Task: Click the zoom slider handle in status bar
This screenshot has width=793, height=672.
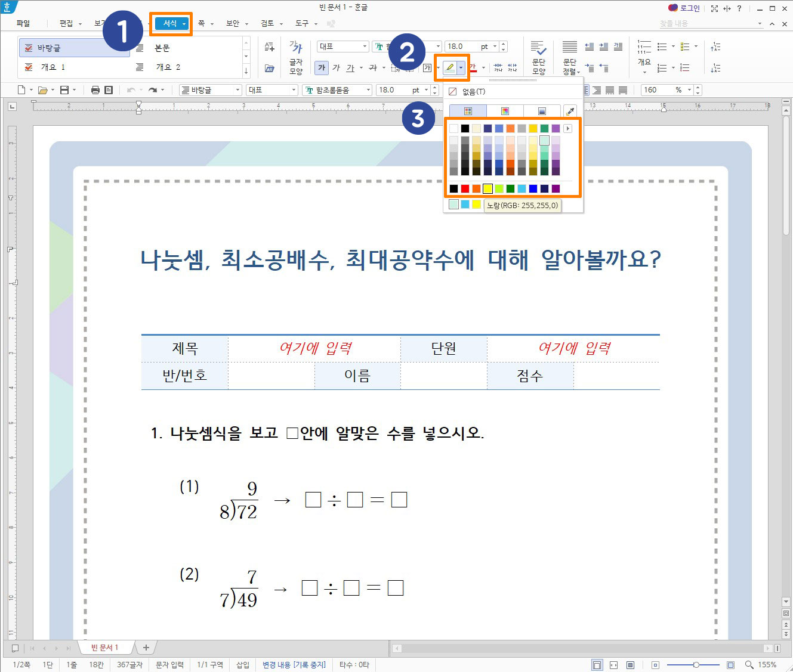Action: click(696, 665)
